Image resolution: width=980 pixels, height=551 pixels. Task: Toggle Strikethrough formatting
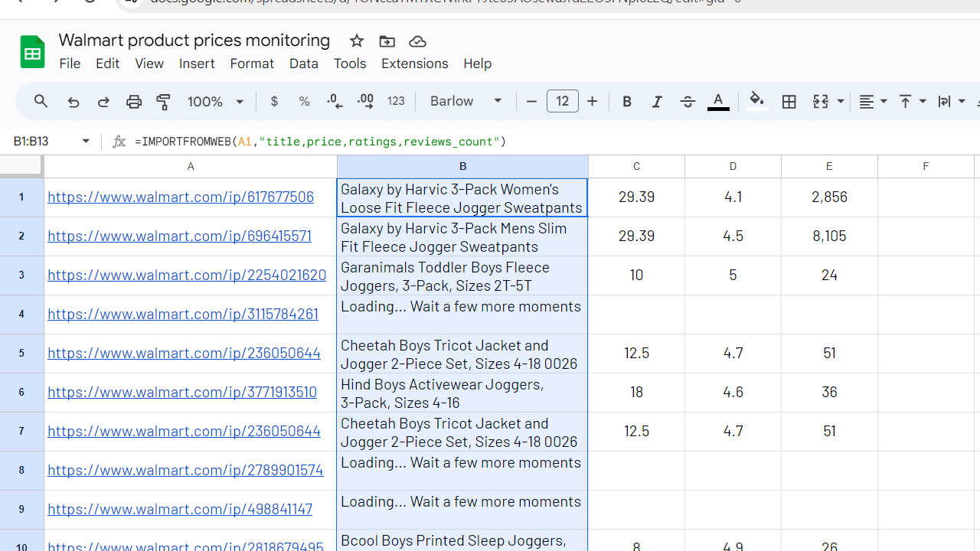point(688,102)
